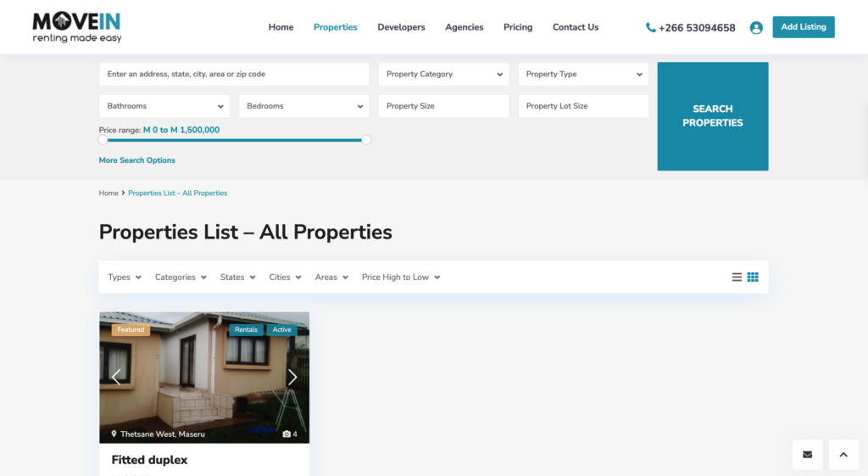Image resolution: width=868 pixels, height=476 pixels.
Task: Click the location pin on listing image
Action: tap(114, 434)
